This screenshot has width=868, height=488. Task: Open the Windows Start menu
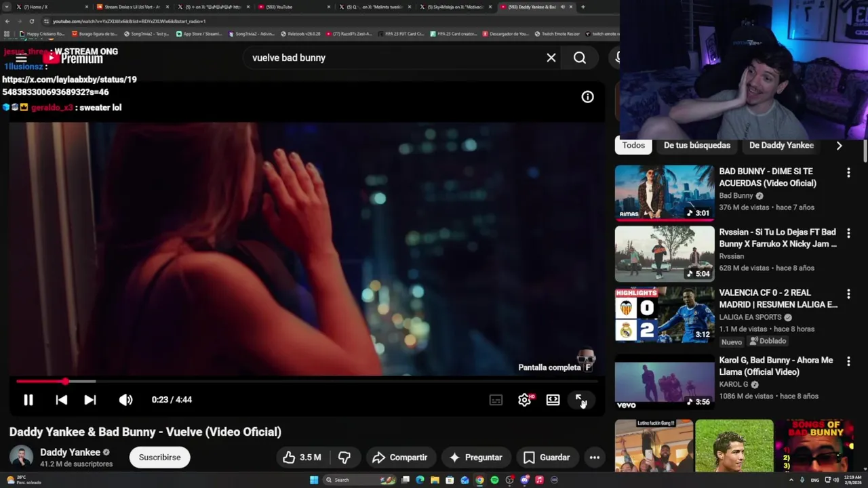314,480
